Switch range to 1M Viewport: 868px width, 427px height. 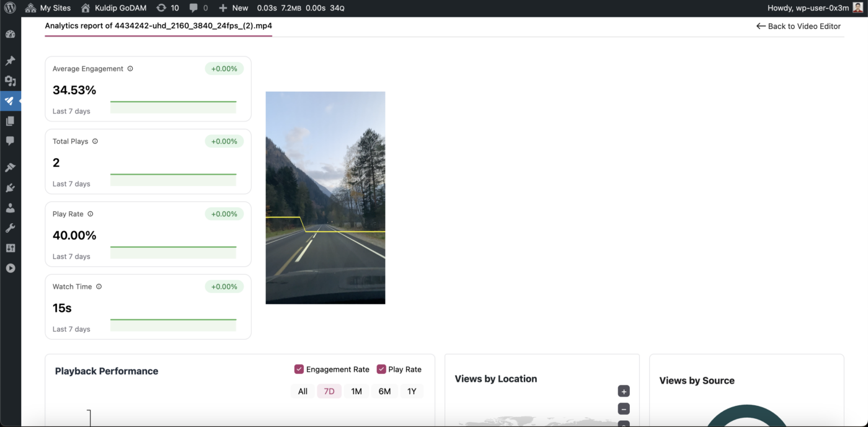356,391
